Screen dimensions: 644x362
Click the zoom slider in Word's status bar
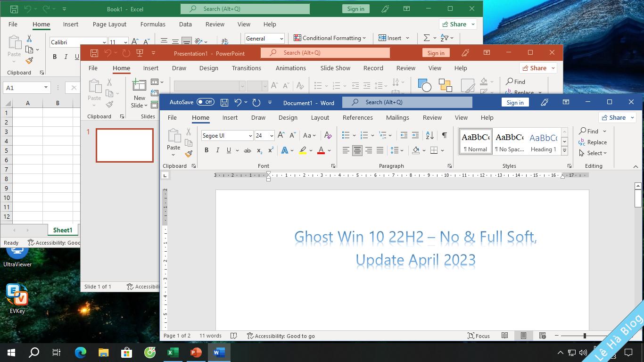585,336
